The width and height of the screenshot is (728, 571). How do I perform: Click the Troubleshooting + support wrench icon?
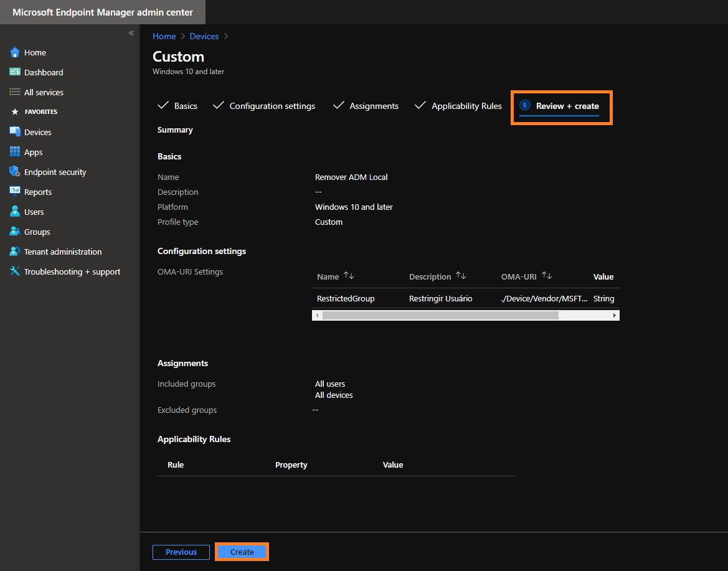click(x=15, y=271)
